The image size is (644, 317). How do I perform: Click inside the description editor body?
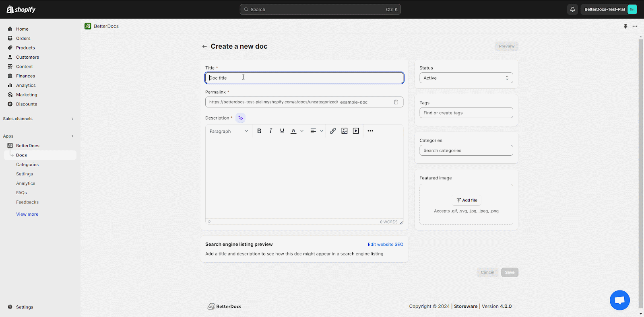[x=304, y=178]
